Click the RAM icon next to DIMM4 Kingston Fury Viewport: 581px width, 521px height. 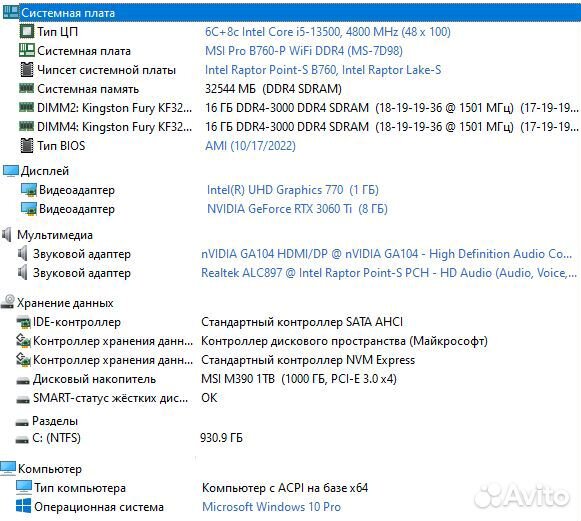pos(27,126)
